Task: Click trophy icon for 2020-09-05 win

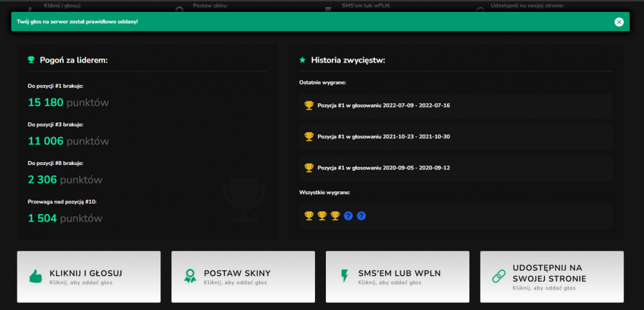Action: click(x=309, y=168)
